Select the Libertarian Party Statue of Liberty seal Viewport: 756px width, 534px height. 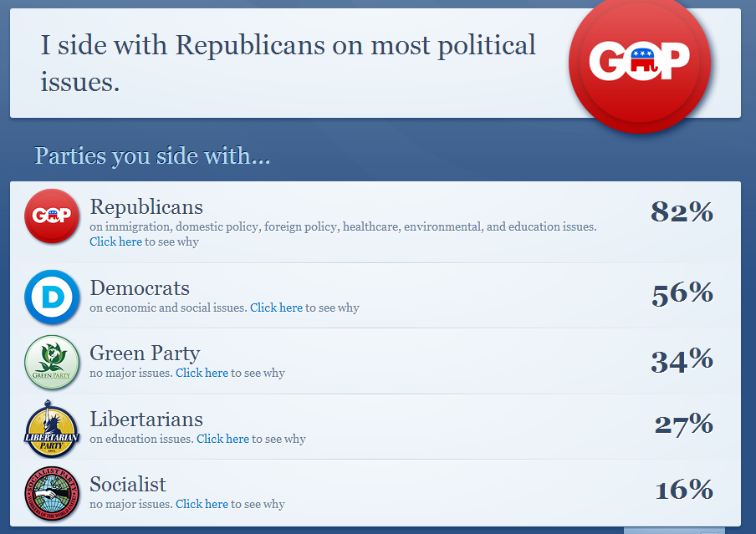[x=52, y=430]
